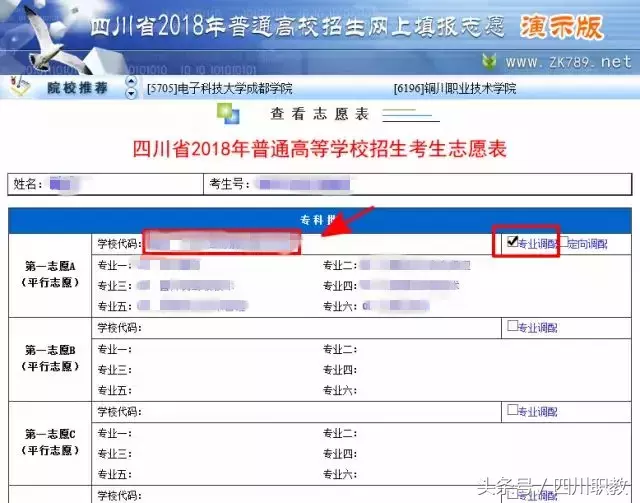Click the blurred 考生号 value cell
Viewport: 640px width, 503px height.
coord(304,184)
